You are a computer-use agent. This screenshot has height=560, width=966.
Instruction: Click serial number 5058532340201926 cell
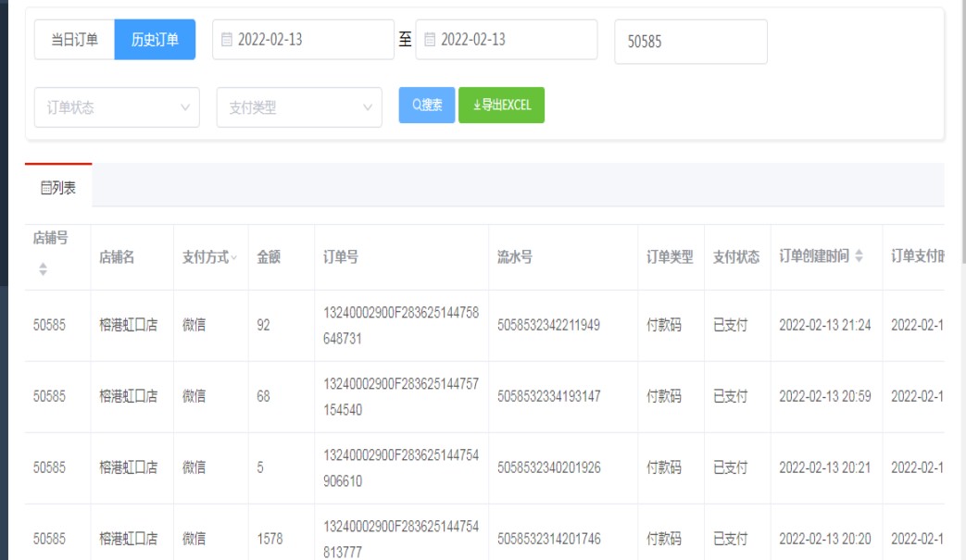548,468
